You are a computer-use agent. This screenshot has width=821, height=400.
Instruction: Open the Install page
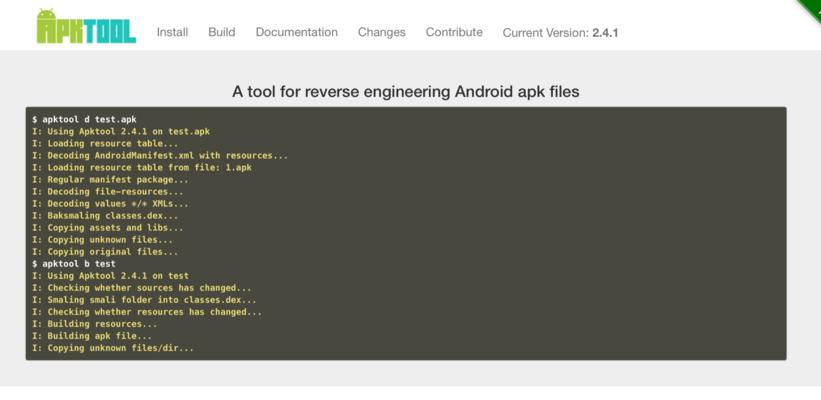click(172, 32)
